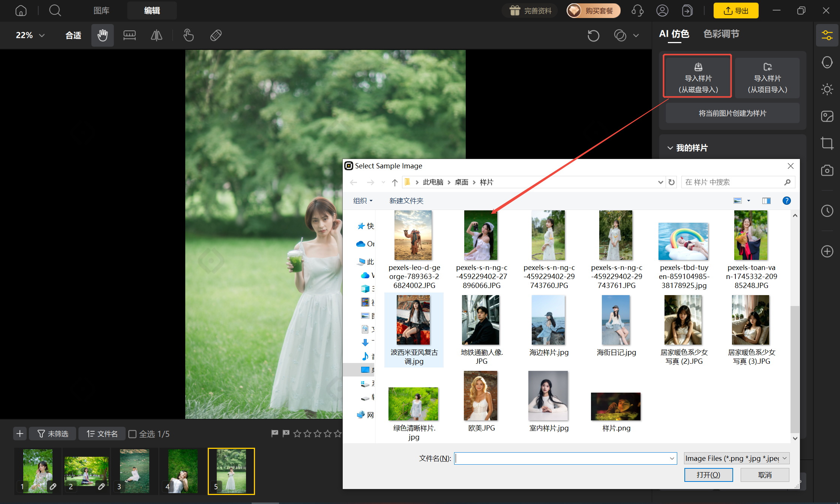Click the pick flag icon
This screenshot has width=840, height=504.
pyautogui.click(x=275, y=433)
